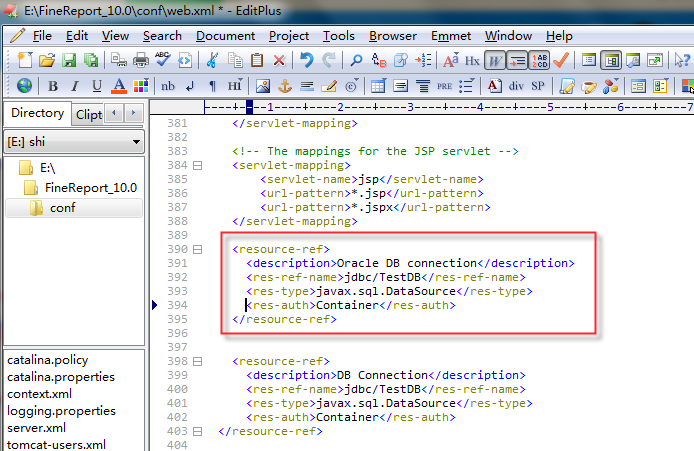Open the color palette grid

click(x=141, y=86)
